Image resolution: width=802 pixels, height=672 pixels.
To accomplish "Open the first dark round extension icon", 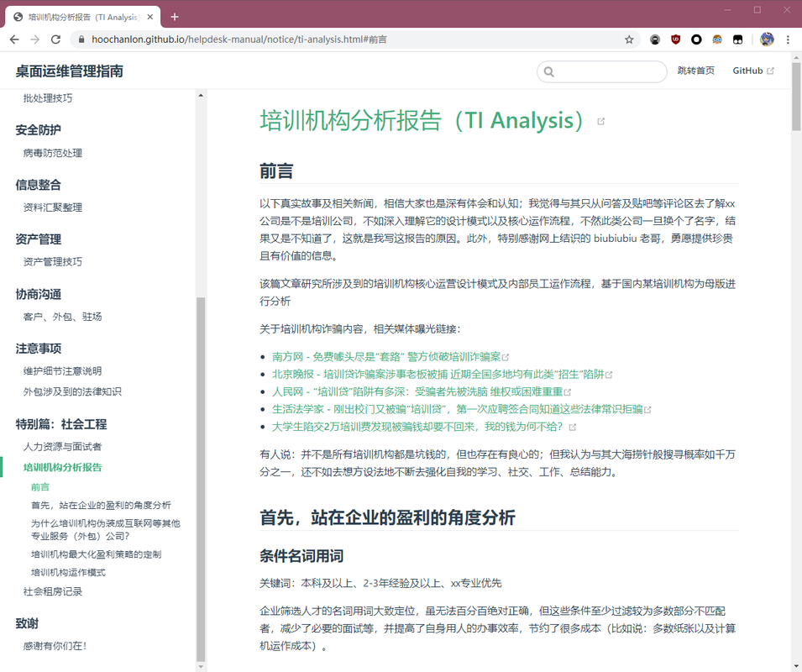I will click(655, 39).
